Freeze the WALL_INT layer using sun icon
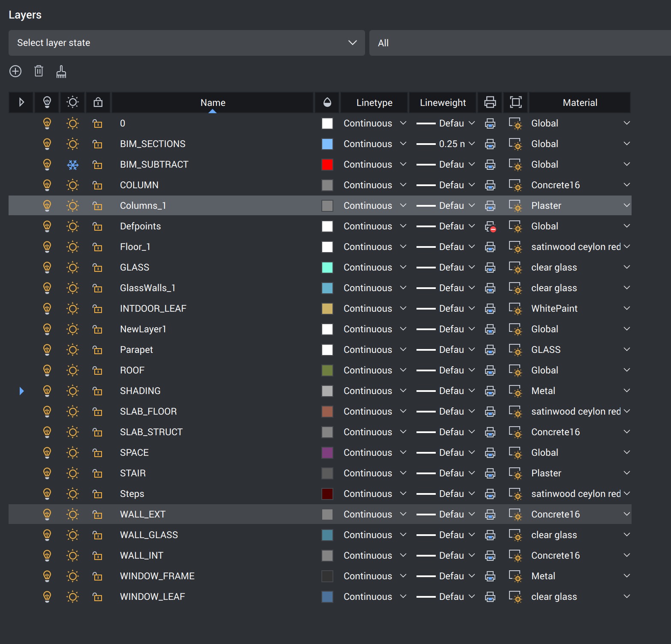 point(73,556)
